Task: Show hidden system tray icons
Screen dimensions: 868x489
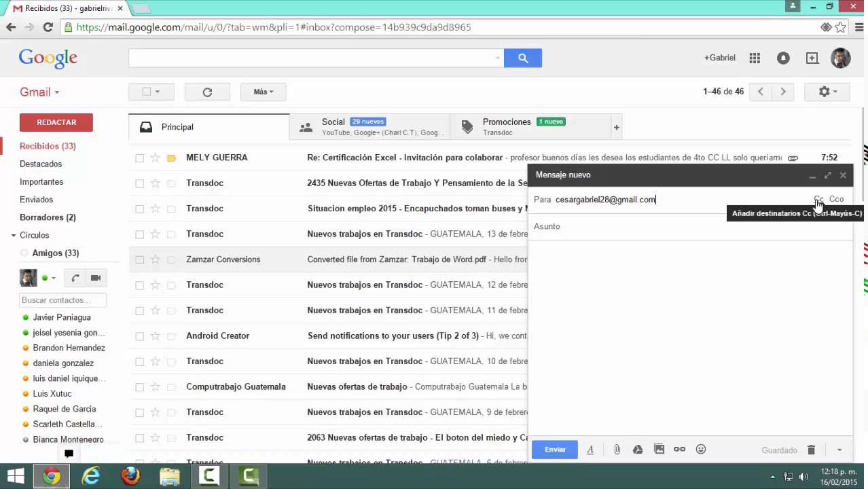Action: point(773,477)
